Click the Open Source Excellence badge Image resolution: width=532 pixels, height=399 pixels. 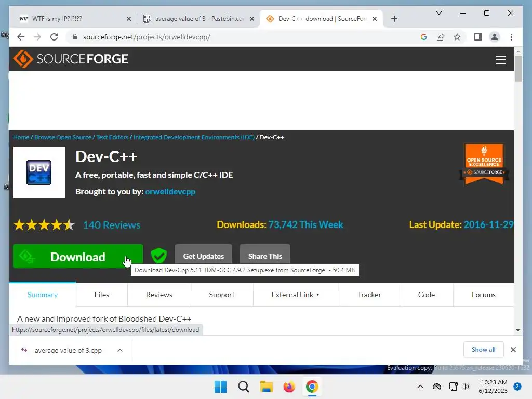coord(484,164)
